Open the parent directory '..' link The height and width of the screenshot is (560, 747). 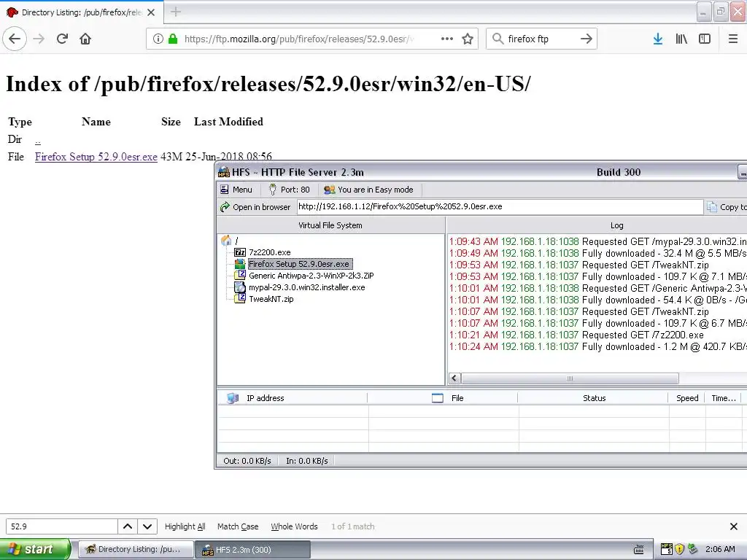tap(38, 140)
